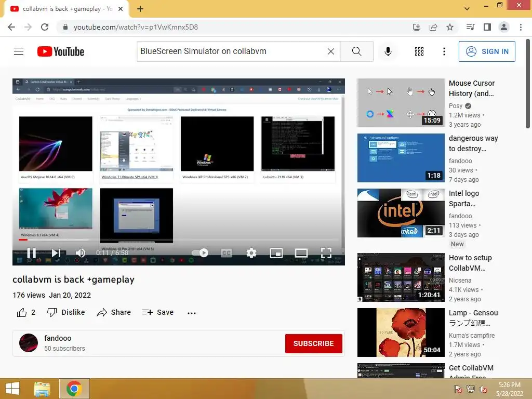Open Chrome three-dot menu
This screenshot has height=399, width=532.
521,27
